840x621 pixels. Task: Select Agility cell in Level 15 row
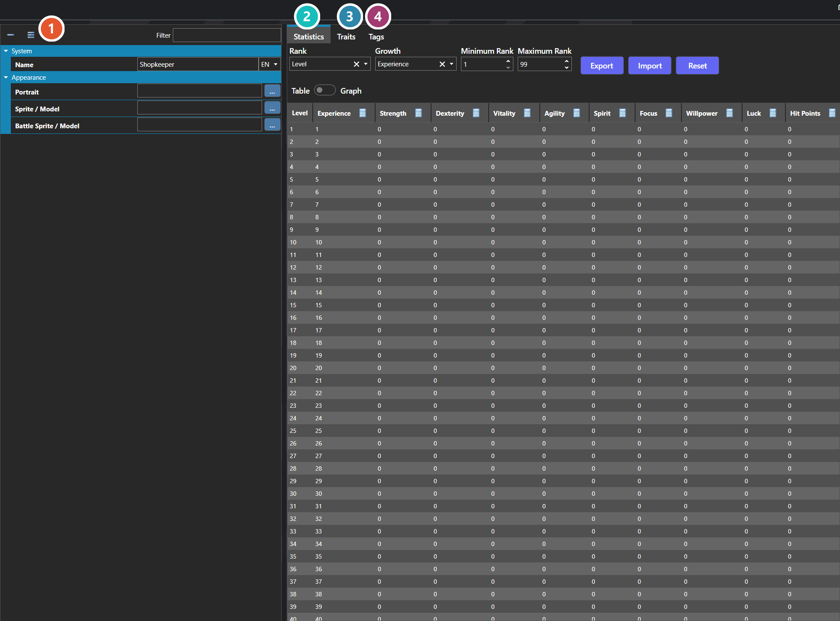tap(564, 305)
